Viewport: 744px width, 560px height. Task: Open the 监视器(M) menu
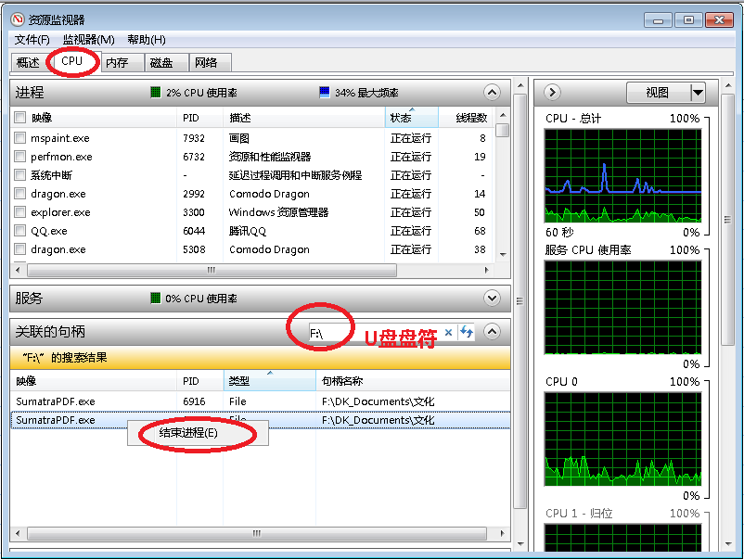pyautogui.click(x=88, y=40)
